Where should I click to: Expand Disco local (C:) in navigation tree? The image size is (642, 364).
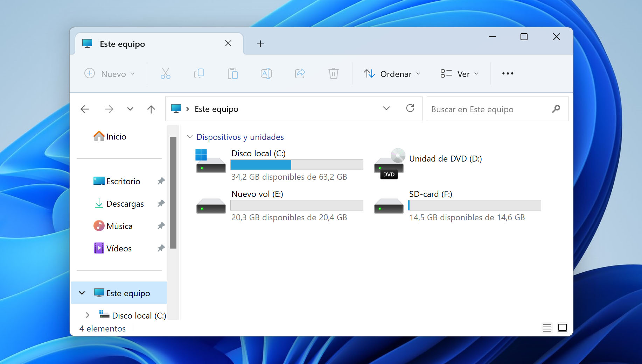(x=88, y=315)
